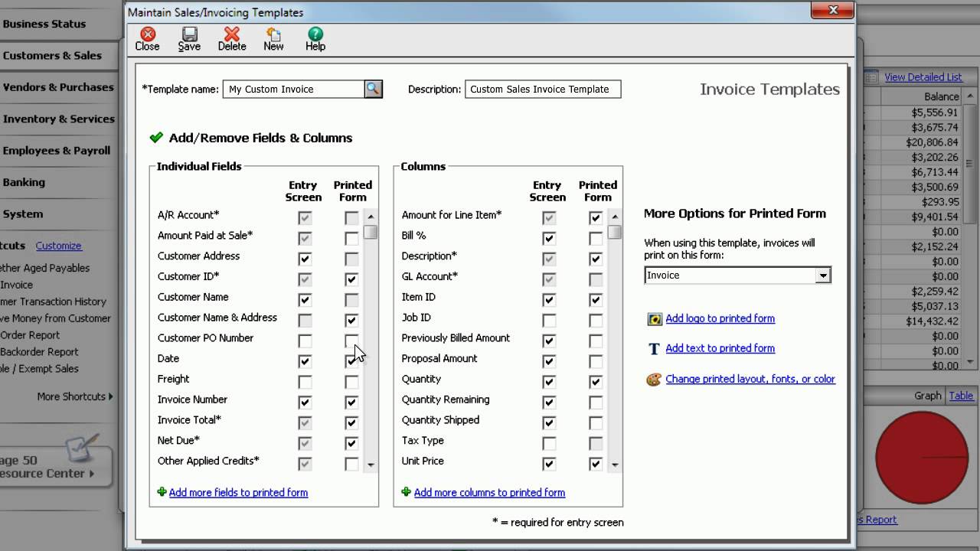Open Customer Backorder Report shortcut
Screen dimensions: 980x551
click(x=39, y=352)
